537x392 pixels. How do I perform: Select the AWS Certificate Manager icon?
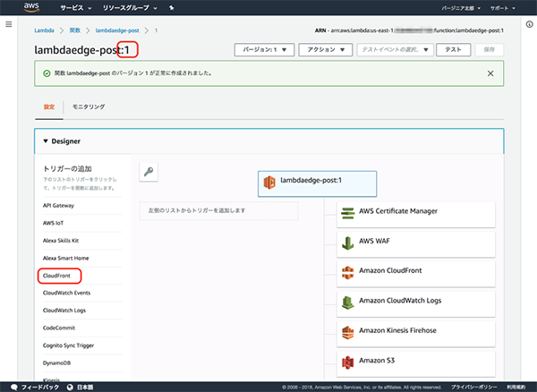pos(347,213)
